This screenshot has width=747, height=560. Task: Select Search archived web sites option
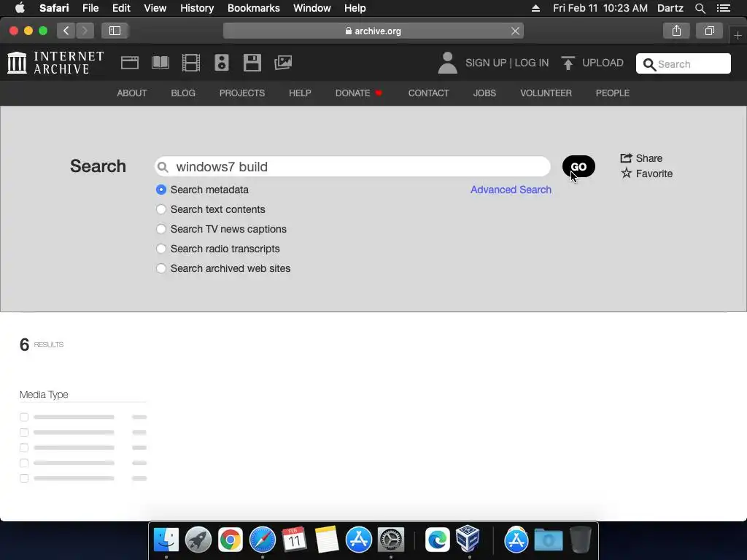(x=161, y=268)
